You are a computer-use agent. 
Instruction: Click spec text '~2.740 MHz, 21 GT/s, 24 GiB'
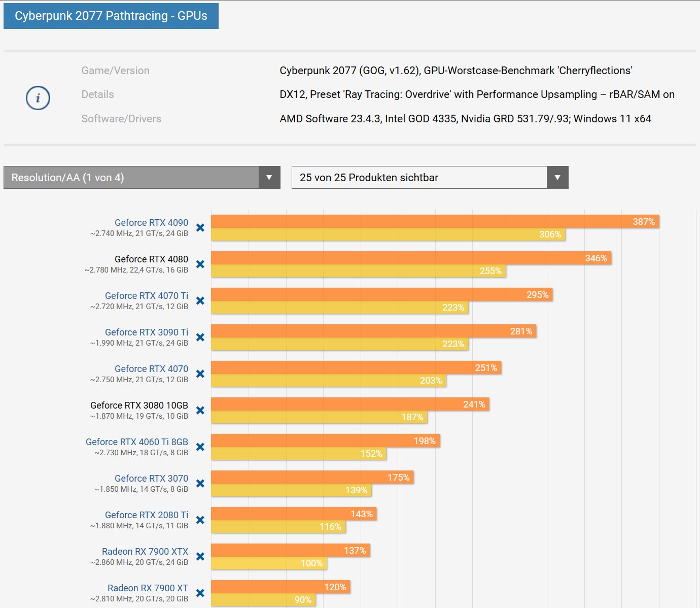pyautogui.click(x=139, y=233)
